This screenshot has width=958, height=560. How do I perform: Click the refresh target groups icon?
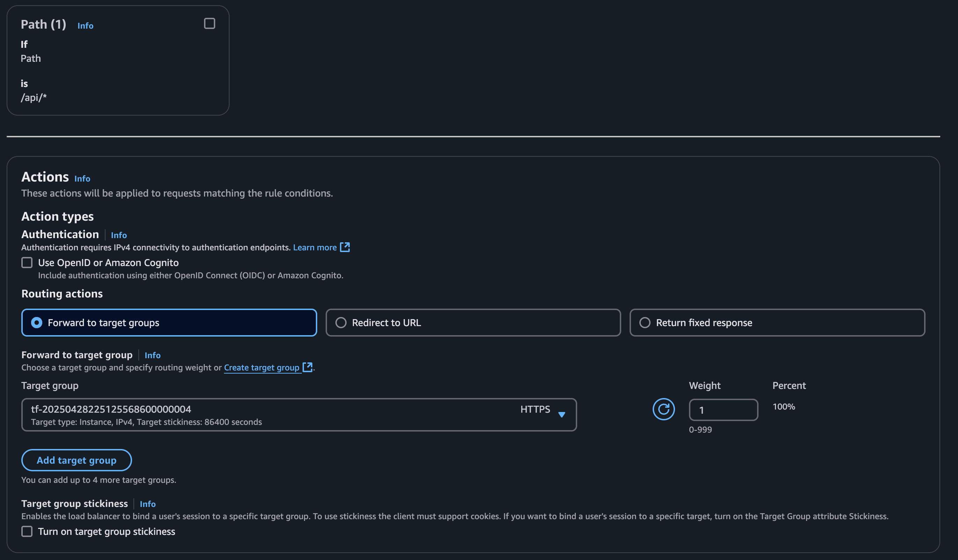click(663, 409)
